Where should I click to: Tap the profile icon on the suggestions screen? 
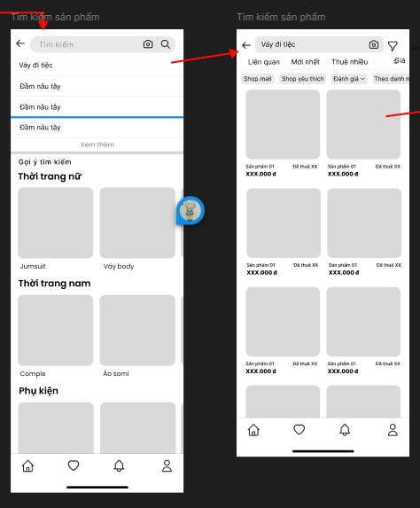(x=167, y=465)
